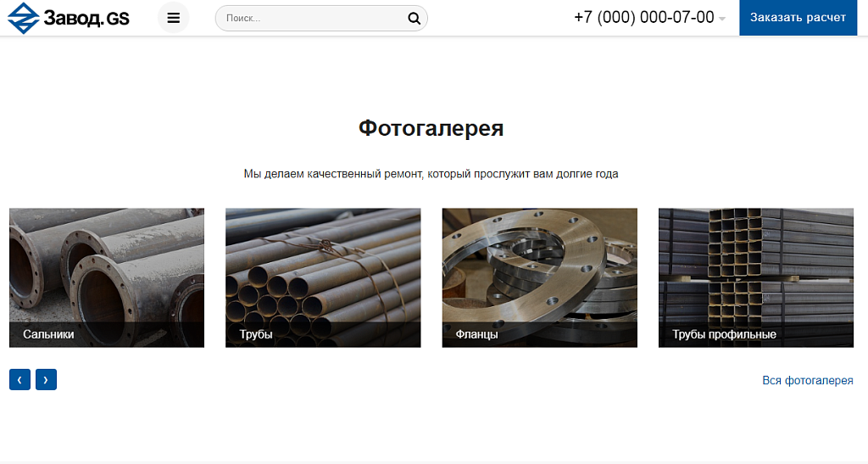The height and width of the screenshot is (464, 868).
Task: Expand the phone number dropdown arrow
Action: pyautogui.click(x=722, y=19)
